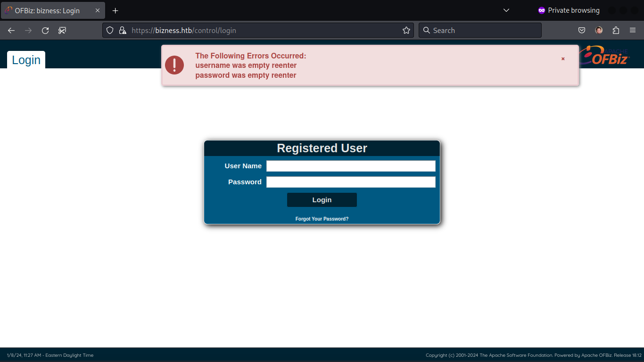Open the Forgot Your Password? link
Viewport: 644px width, 362px height.
point(322,219)
